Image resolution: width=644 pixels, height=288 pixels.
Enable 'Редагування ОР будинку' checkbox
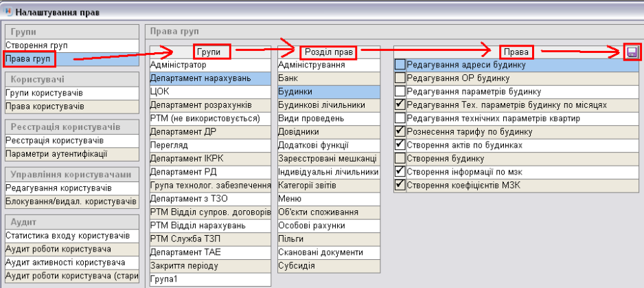(x=400, y=78)
